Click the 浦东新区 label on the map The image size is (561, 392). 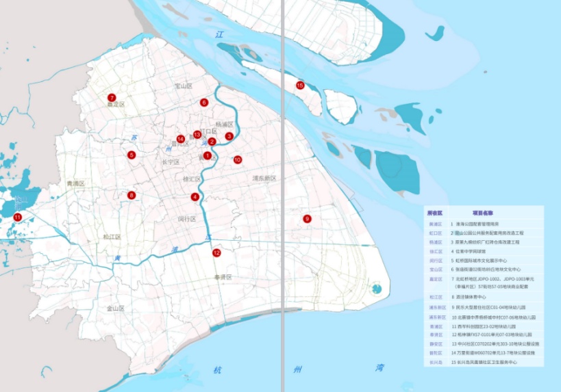[x=264, y=178]
